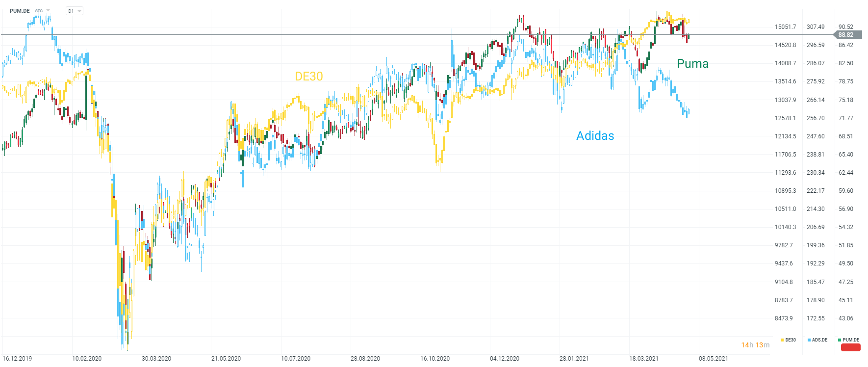Click the 88.82 current price tag

[846, 35]
